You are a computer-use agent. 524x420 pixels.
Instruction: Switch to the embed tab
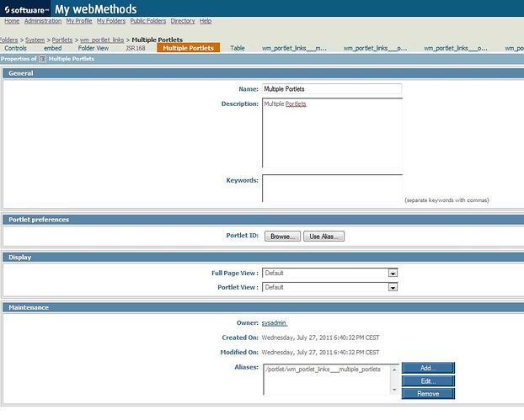point(53,48)
